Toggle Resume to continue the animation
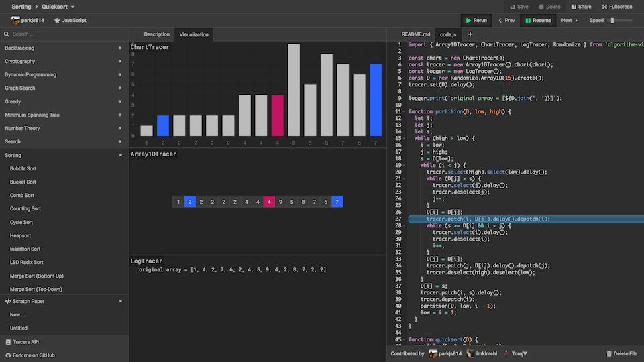The width and height of the screenshot is (644, 362). [538, 21]
